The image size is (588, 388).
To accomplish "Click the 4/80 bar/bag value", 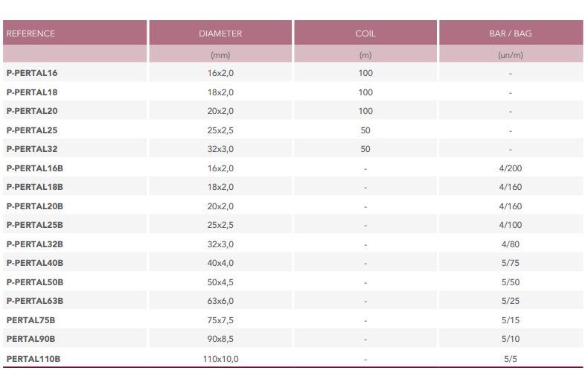I will (x=511, y=244).
